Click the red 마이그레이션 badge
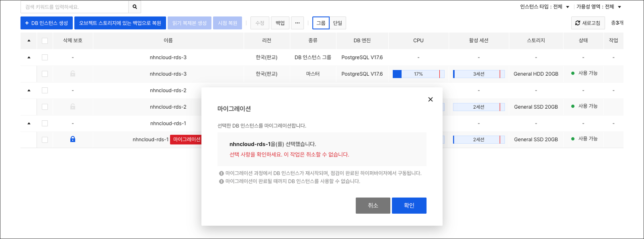The image size is (644, 239). tap(186, 140)
